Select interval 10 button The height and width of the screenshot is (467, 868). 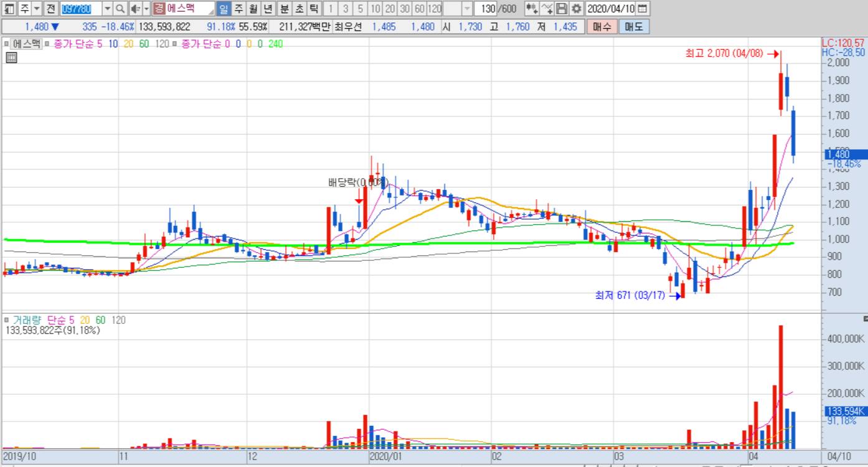[375, 9]
